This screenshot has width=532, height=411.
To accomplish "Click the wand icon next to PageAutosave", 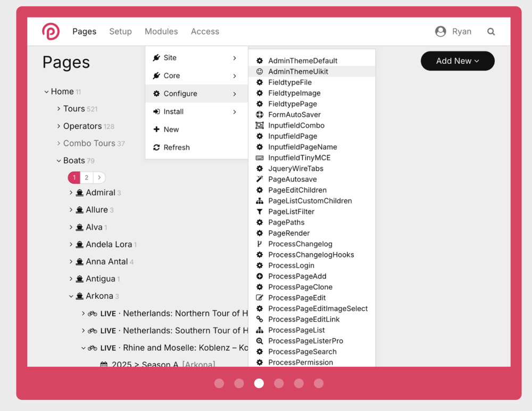I will 260,179.
